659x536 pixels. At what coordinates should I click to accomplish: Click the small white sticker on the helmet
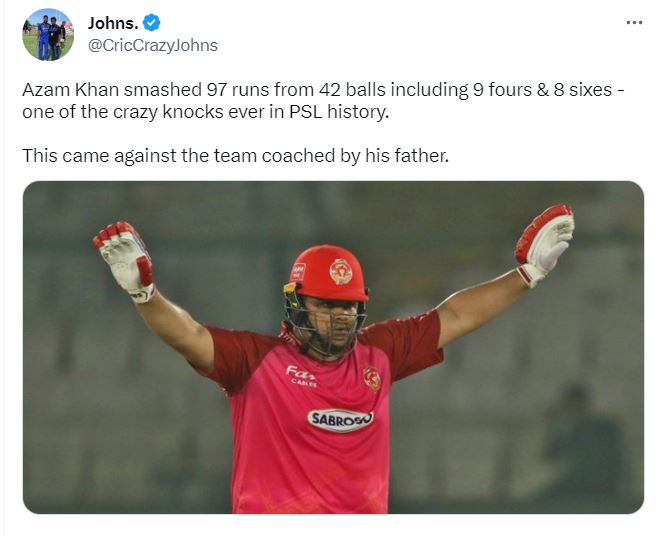298,271
